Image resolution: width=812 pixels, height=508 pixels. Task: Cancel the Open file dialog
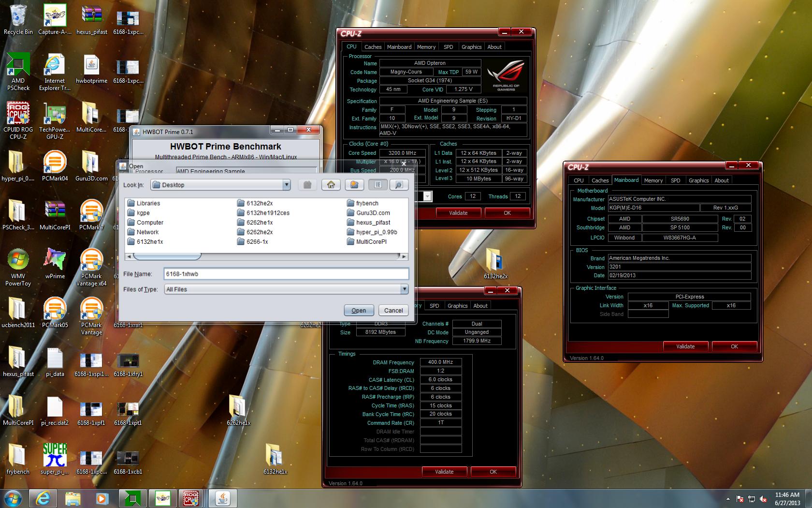393,310
